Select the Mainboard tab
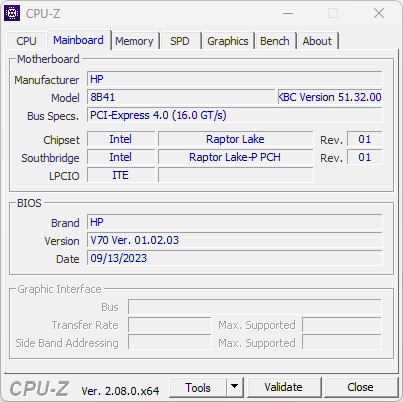 [78, 40]
